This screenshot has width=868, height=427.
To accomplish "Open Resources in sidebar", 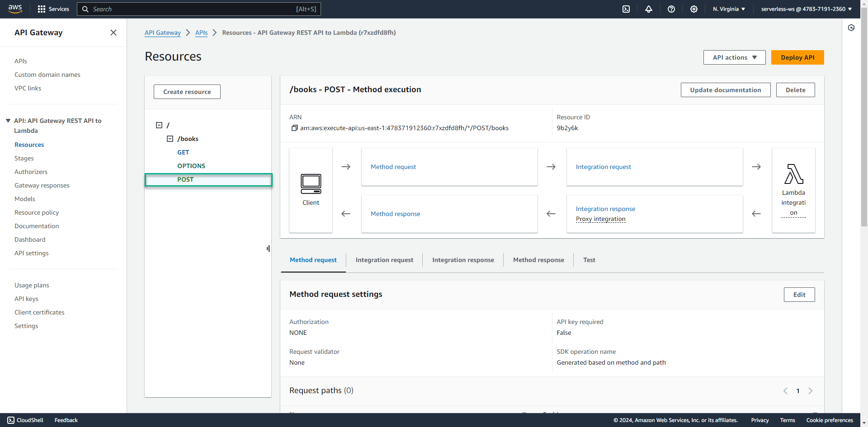I will [29, 145].
